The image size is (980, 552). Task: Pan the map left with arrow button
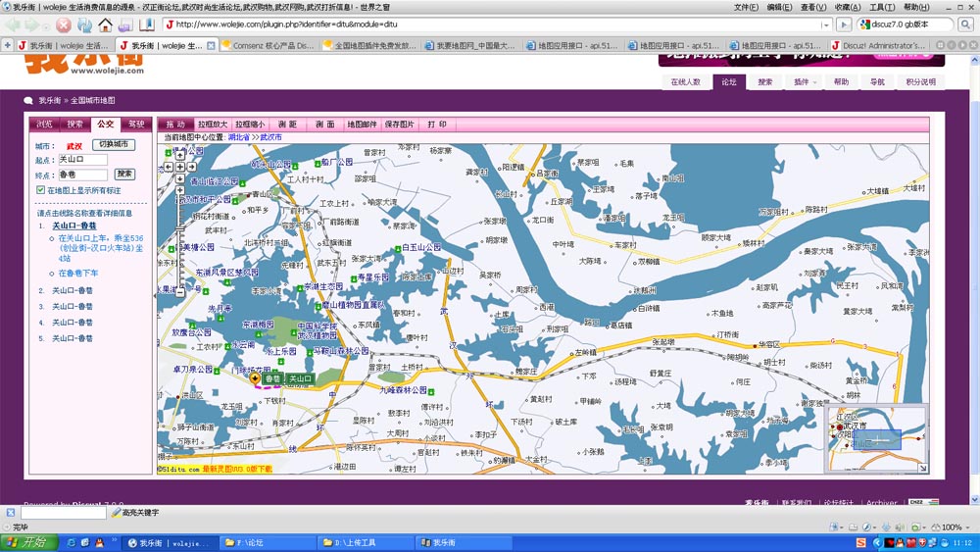(169, 167)
